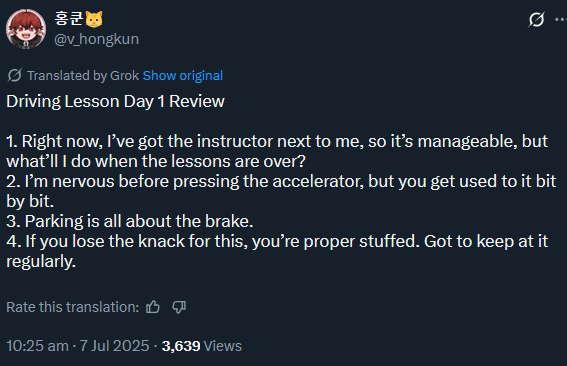View the 3,639 Views count

202,346
